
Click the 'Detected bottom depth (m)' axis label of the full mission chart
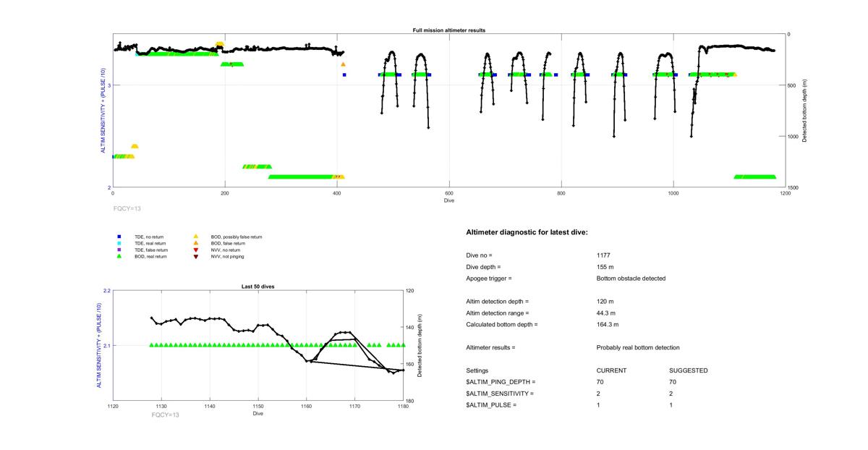(x=805, y=111)
